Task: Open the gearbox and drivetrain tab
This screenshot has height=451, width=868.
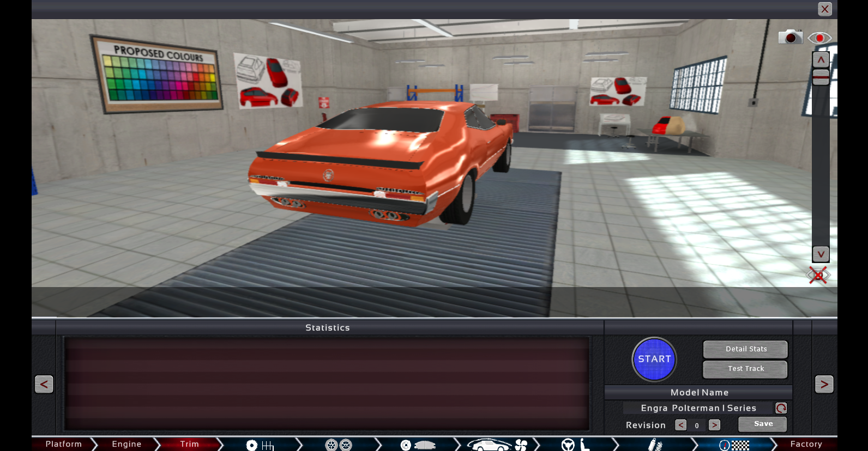Action: tap(260, 445)
